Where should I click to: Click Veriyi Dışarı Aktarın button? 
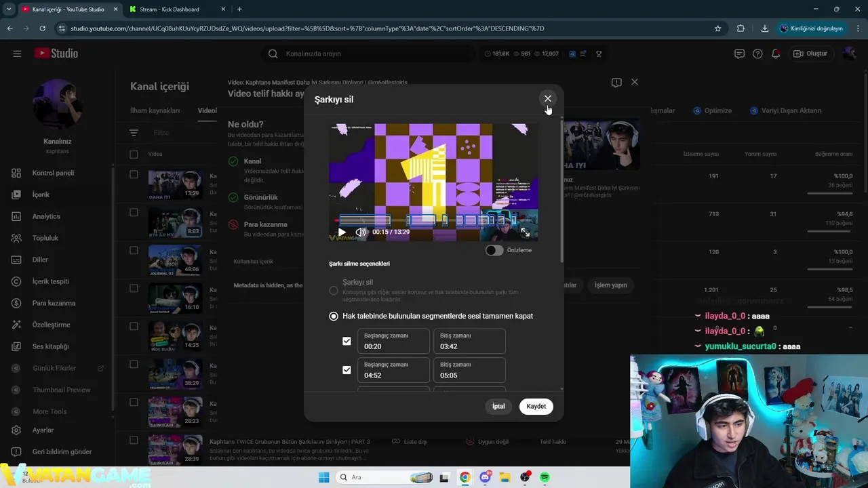pyautogui.click(x=785, y=110)
